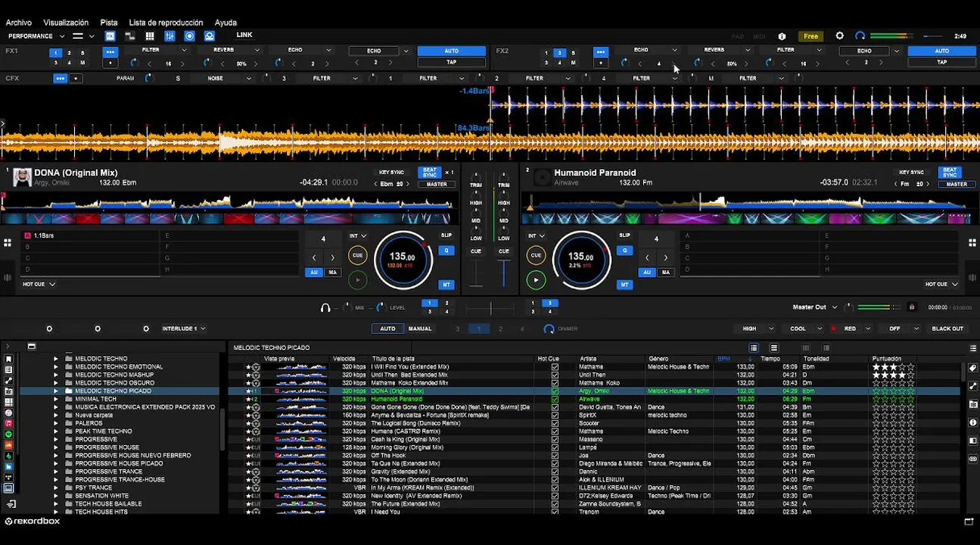Click the dimmer knob icon beside DIMMER
The width and height of the screenshot is (980, 545).
pyautogui.click(x=549, y=329)
